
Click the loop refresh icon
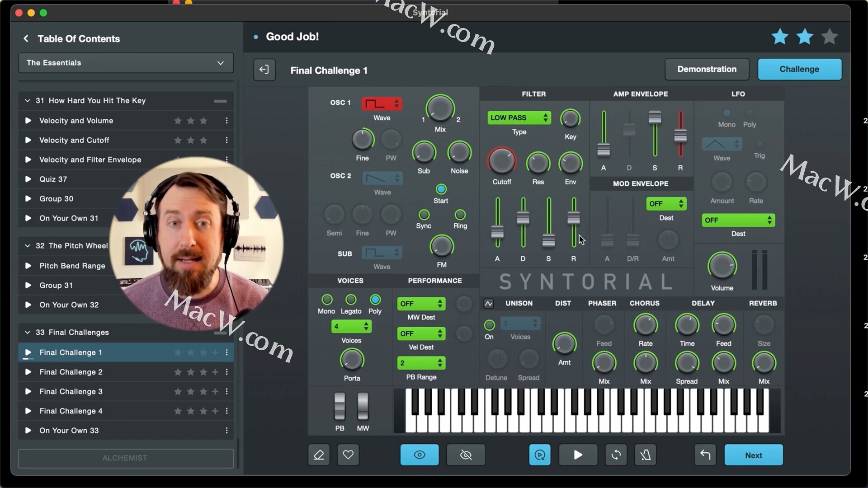[x=616, y=455]
